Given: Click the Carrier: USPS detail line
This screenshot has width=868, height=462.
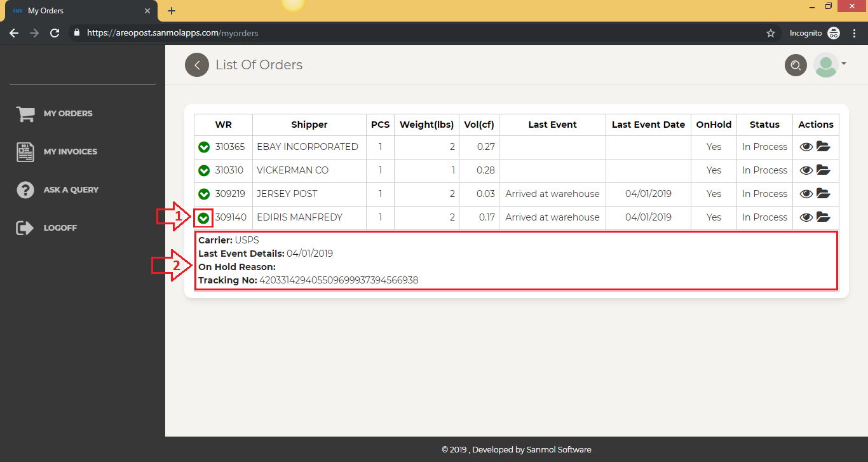Looking at the screenshot, I should click(x=229, y=240).
